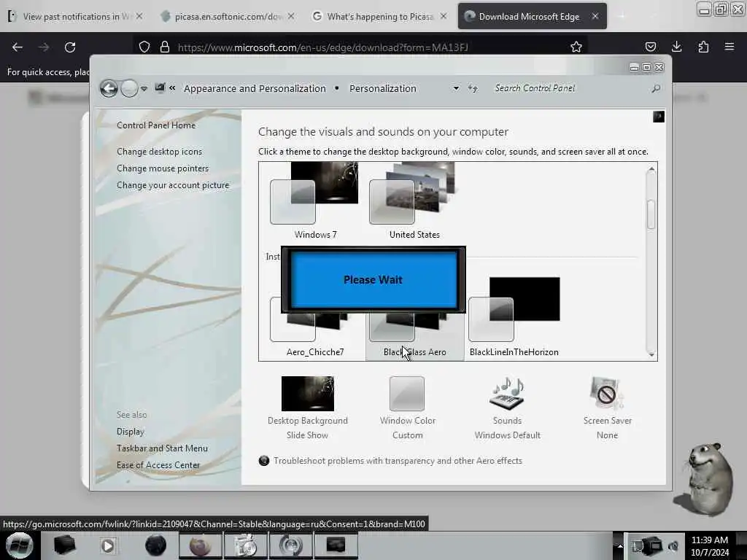Select the Download Microsoft Edge tab
This screenshot has height=560, width=747.
click(529, 17)
